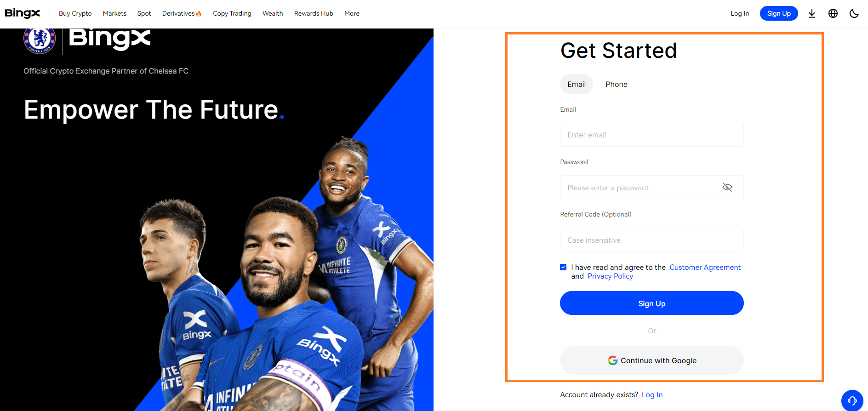
Task: Click the Google logo on the continue button
Action: click(613, 360)
